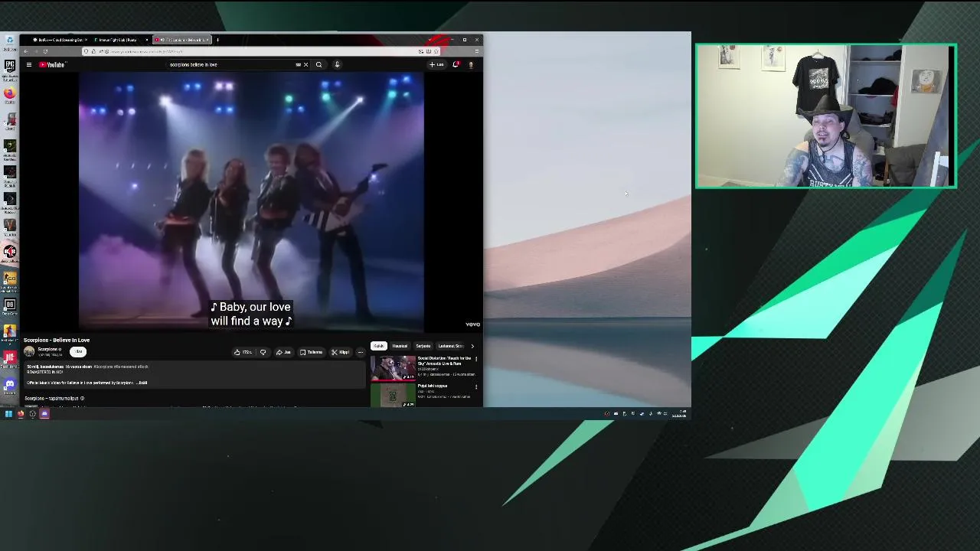Open YouTube notifications bell
This screenshot has width=980, height=551.
456,64
